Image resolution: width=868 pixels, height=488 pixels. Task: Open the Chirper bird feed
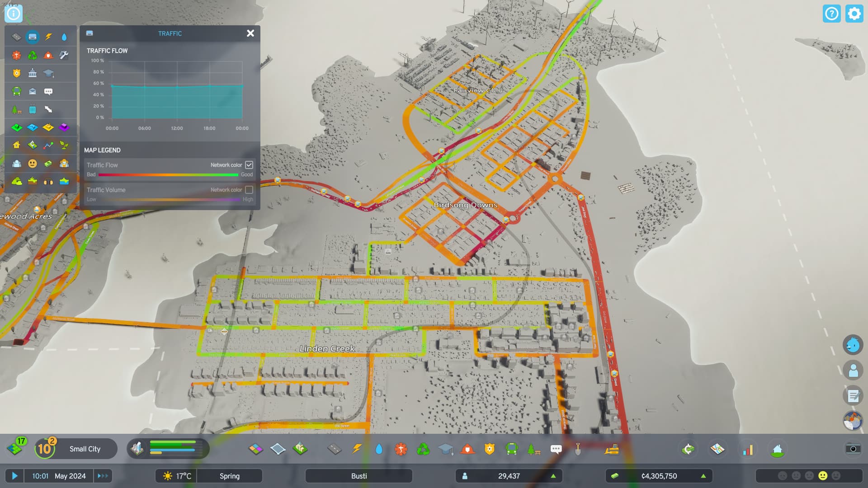tap(853, 345)
